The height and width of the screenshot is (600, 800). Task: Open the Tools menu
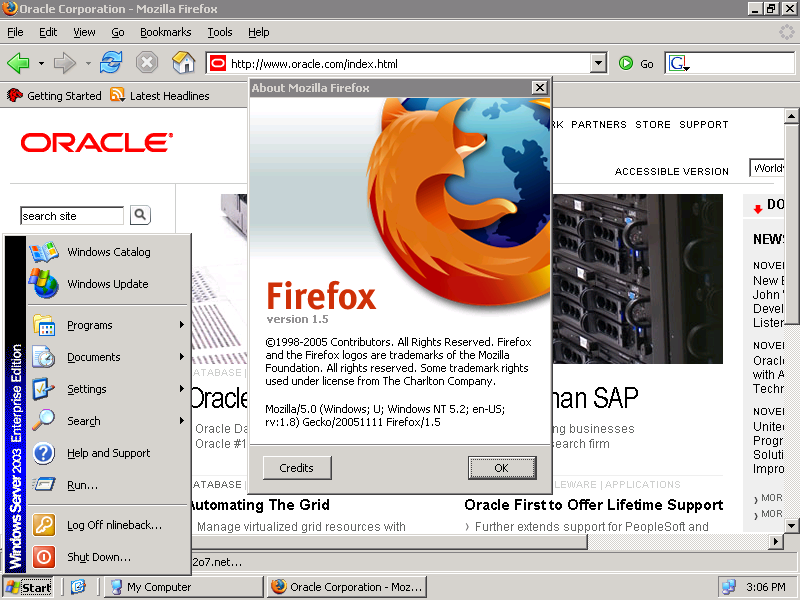click(x=219, y=32)
